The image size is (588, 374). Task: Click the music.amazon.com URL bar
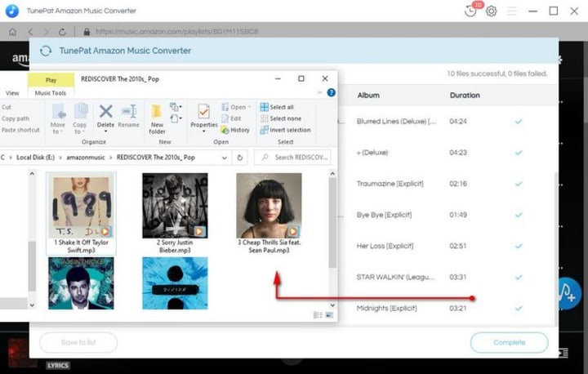[176, 32]
